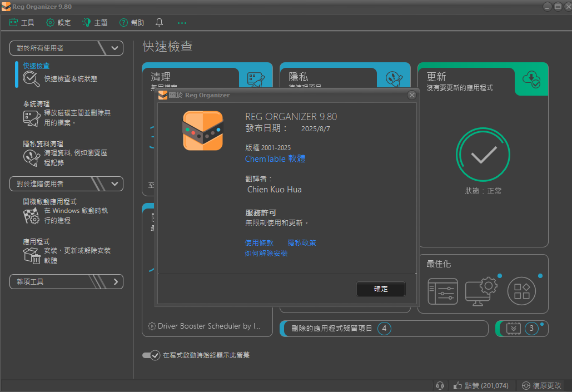Click 沒有要更新的應用程式 text

coord(460,88)
